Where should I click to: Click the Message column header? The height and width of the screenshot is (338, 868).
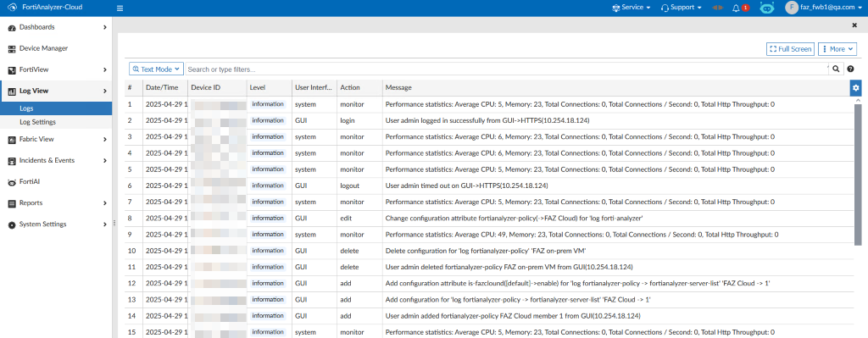point(615,88)
